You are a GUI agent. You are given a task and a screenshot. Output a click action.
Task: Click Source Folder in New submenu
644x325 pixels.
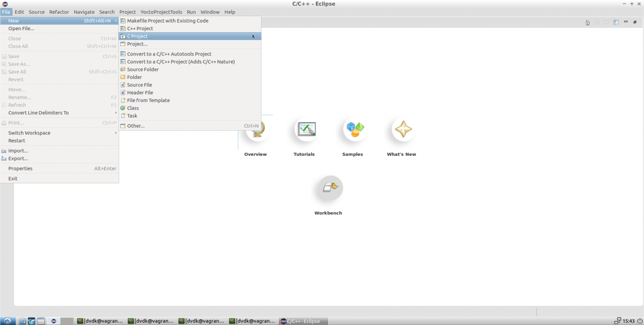coord(142,69)
